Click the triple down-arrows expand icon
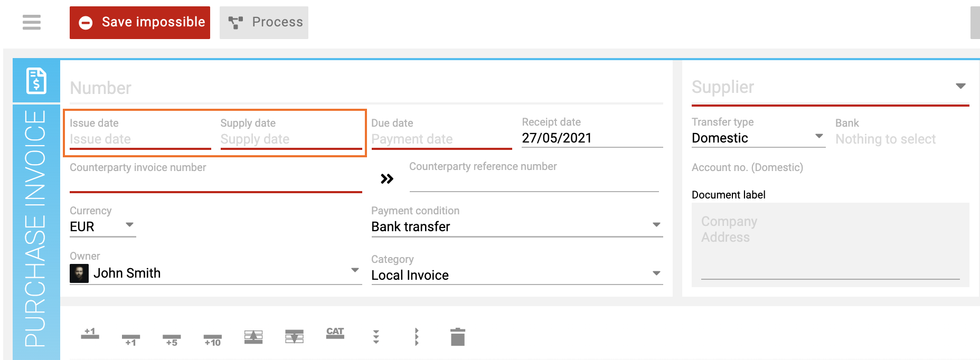This screenshot has height=360, width=980. pos(376,337)
